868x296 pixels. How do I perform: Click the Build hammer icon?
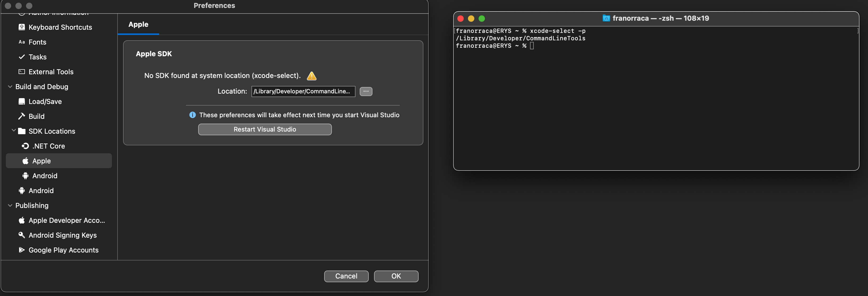coord(21,116)
